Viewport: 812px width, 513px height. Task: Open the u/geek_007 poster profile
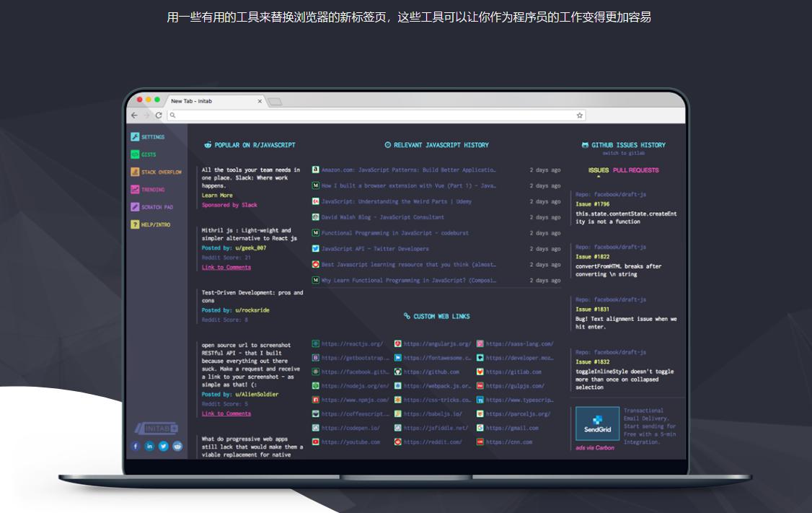point(251,248)
